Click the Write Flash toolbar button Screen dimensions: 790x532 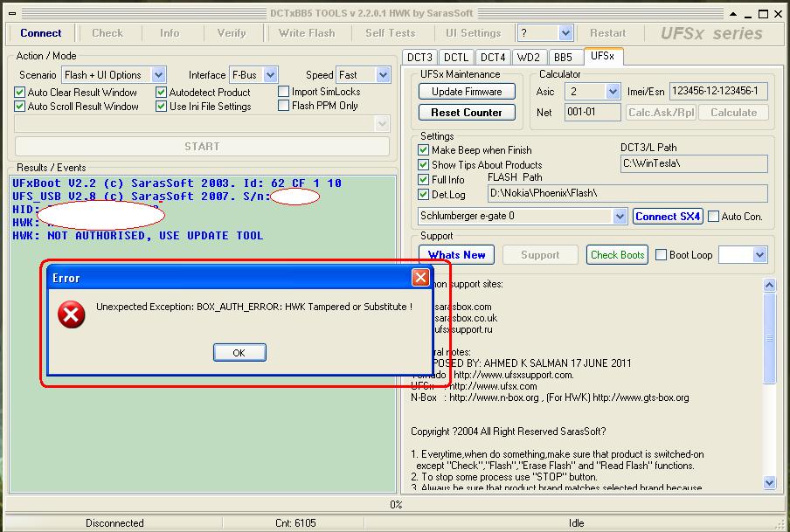(x=307, y=33)
